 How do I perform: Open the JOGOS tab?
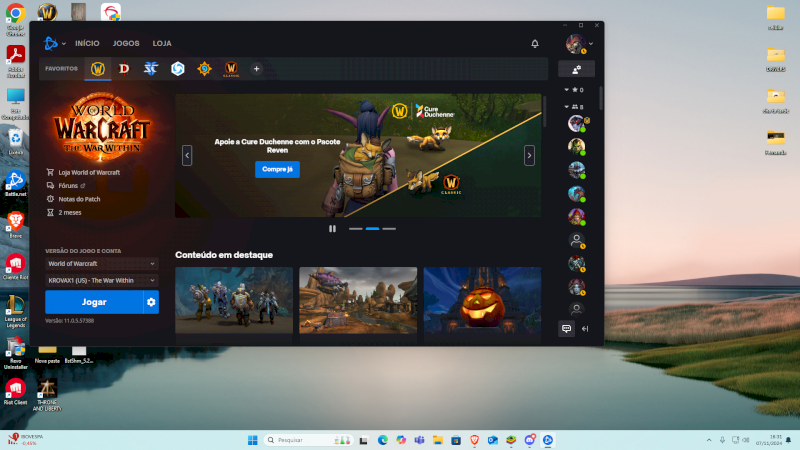(126, 43)
